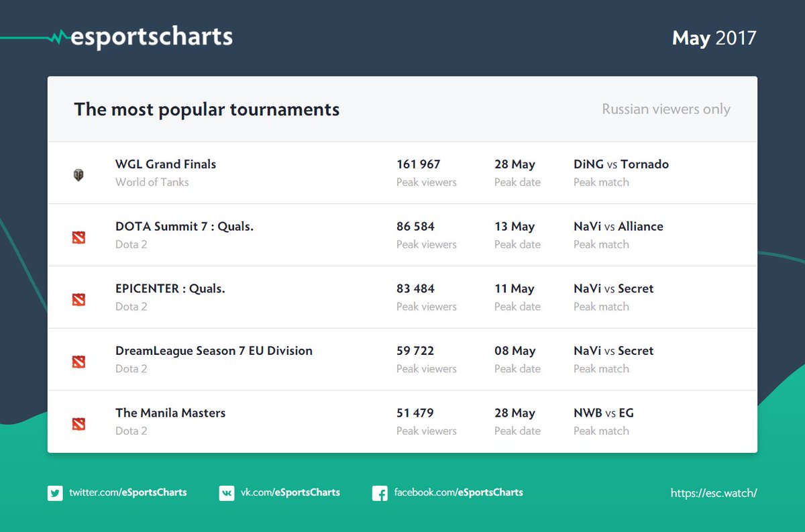Screen dimensions: 805x532
Task: Click the NaVi vs Alliance peak match
Action: [x=619, y=227]
